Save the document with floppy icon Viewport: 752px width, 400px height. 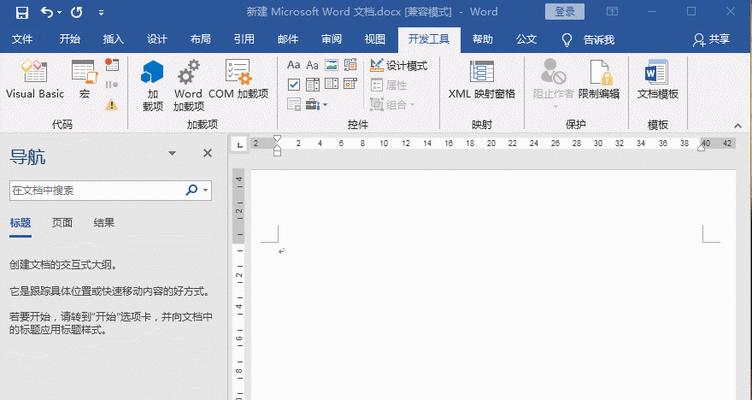(22, 12)
